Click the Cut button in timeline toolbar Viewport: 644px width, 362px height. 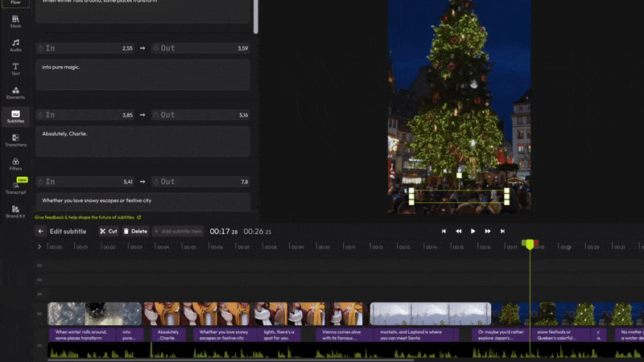108,232
